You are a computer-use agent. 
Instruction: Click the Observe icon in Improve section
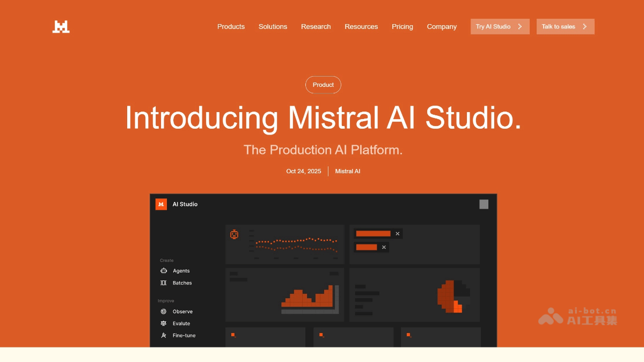coord(164,311)
